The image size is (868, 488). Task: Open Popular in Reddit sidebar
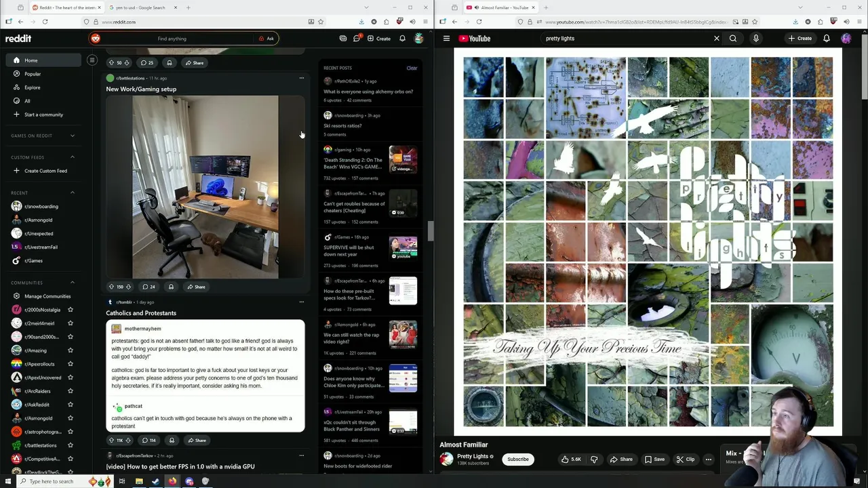[x=45, y=74]
